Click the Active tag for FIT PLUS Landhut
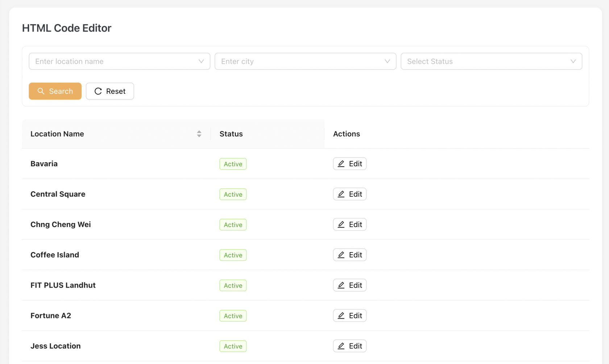 coord(233,286)
